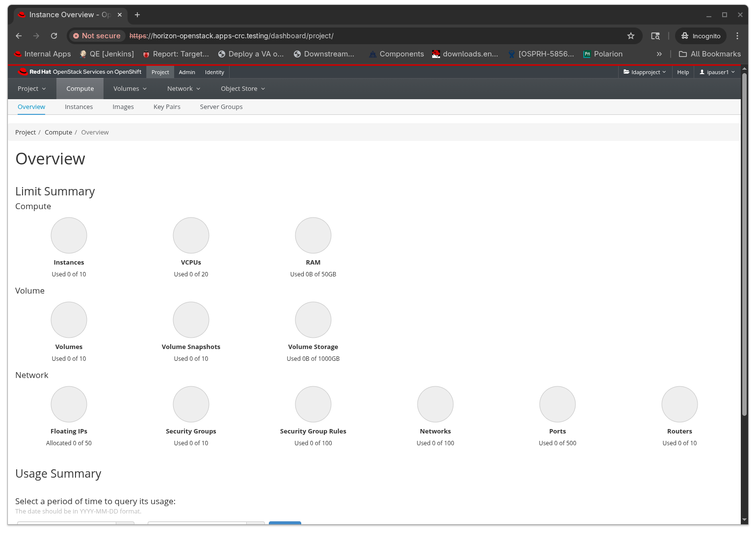
Task: Switch to Overview sub-tab
Action: tap(31, 107)
